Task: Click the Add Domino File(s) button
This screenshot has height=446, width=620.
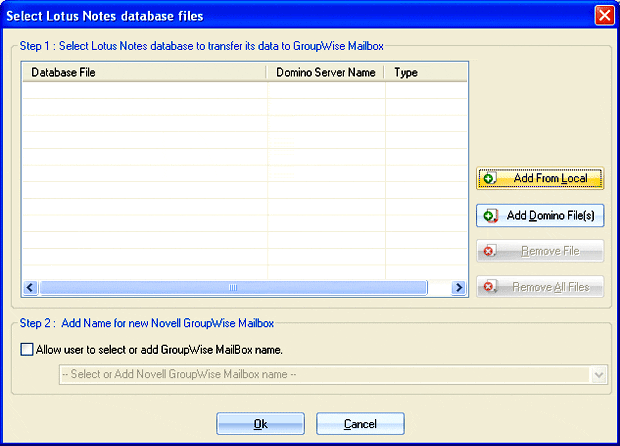Action: (x=540, y=215)
